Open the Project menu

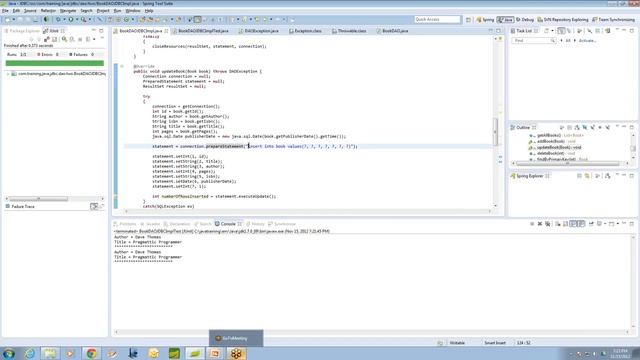tap(103, 11)
